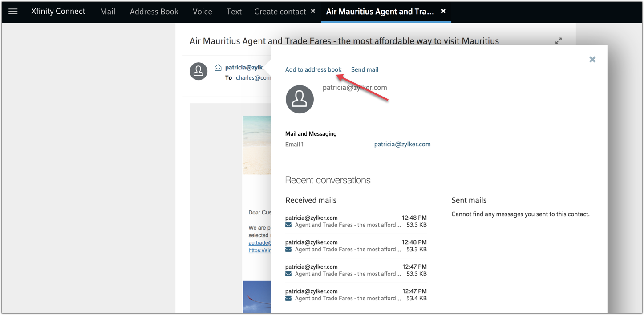Screen dimensions: 644x315
Task: Switch to the Voice section
Action: 203,12
